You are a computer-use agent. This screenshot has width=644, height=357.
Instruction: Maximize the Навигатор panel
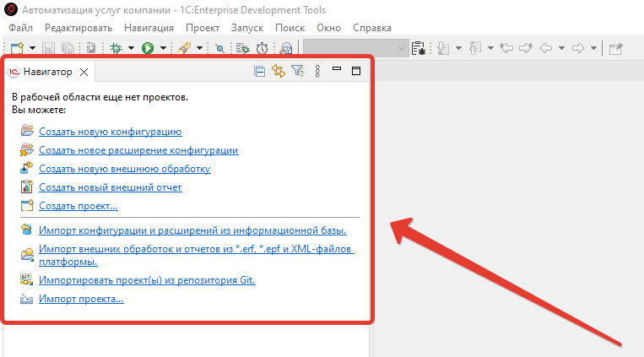[x=356, y=71]
